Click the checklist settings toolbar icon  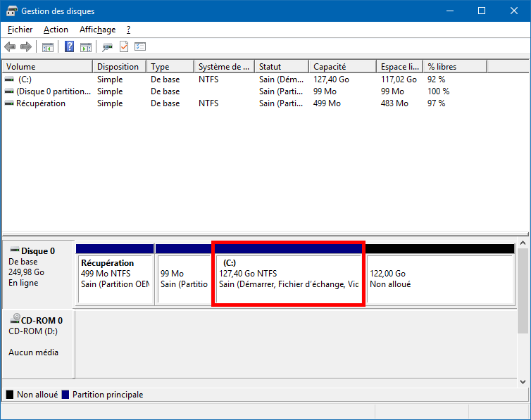pos(140,46)
